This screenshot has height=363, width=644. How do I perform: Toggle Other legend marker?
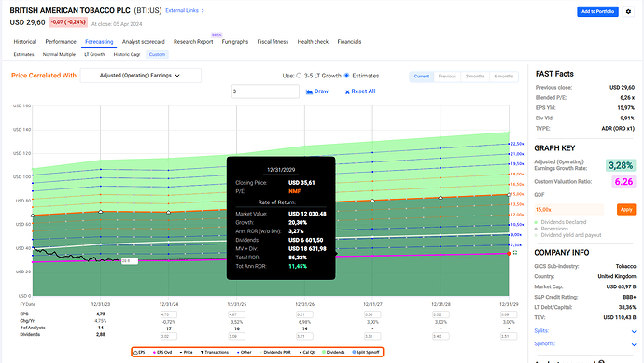[x=238, y=353]
